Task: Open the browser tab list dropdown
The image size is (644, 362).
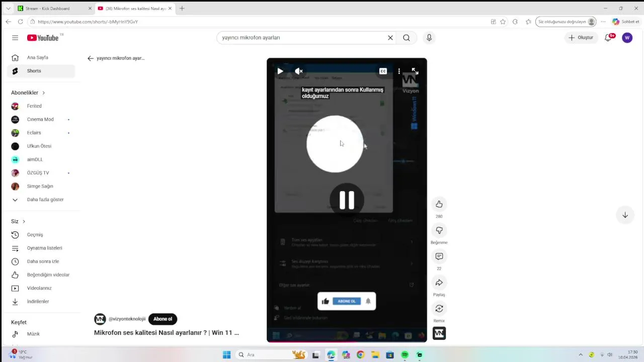Action: pyautogui.click(x=8, y=9)
